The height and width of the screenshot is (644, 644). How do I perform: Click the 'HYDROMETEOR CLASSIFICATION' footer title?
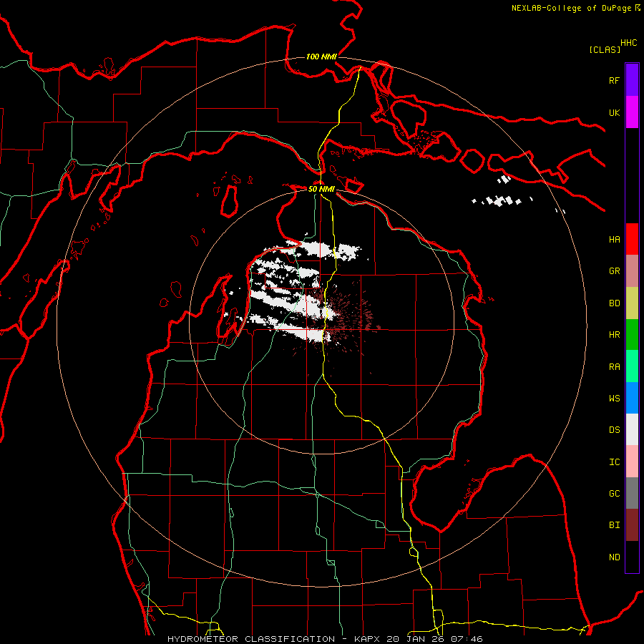(x=251, y=639)
